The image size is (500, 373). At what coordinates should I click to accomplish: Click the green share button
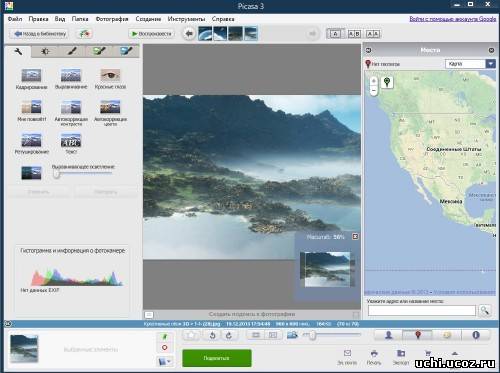pyautogui.click(x=217, y=358)
